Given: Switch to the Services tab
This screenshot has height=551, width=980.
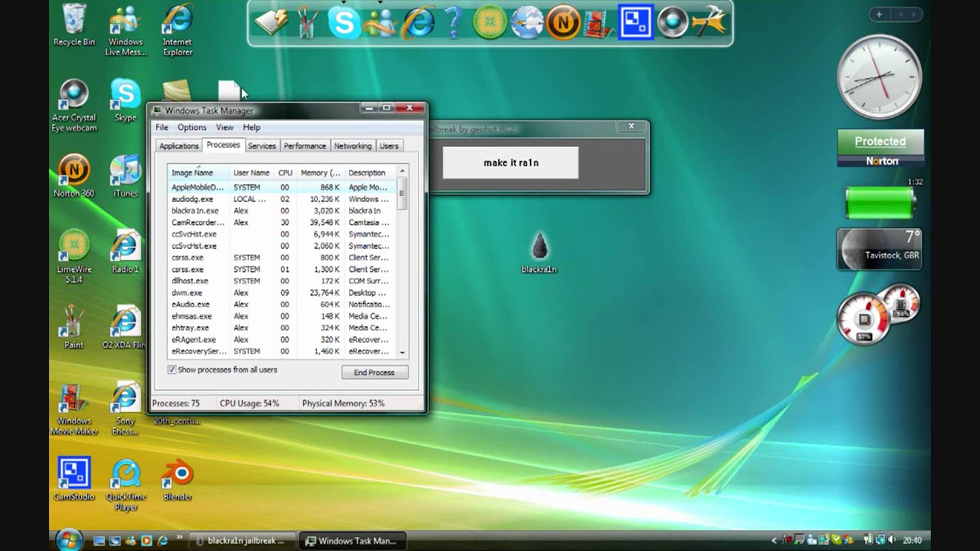Looking at the screenshot, I should tap(262, 146).
